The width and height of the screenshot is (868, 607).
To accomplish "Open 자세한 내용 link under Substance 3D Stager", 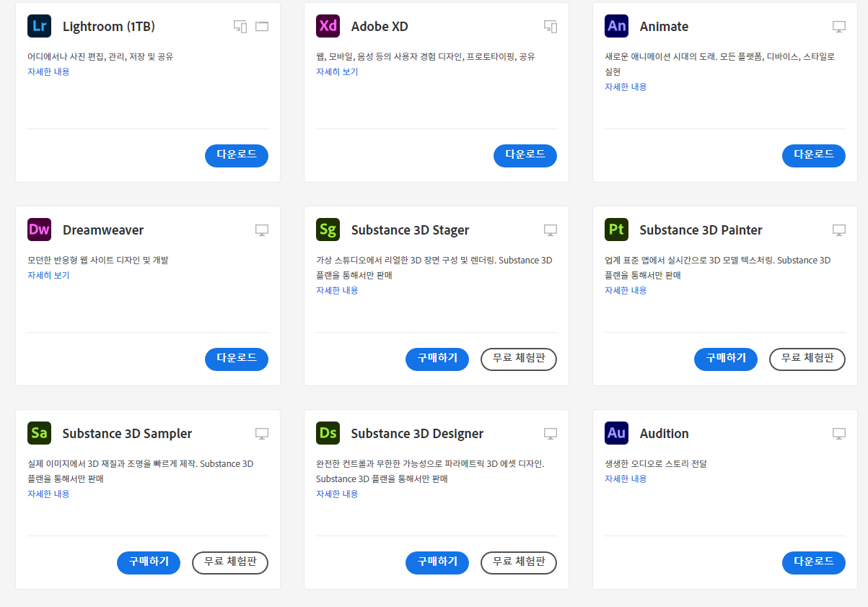I will [337, 290].
